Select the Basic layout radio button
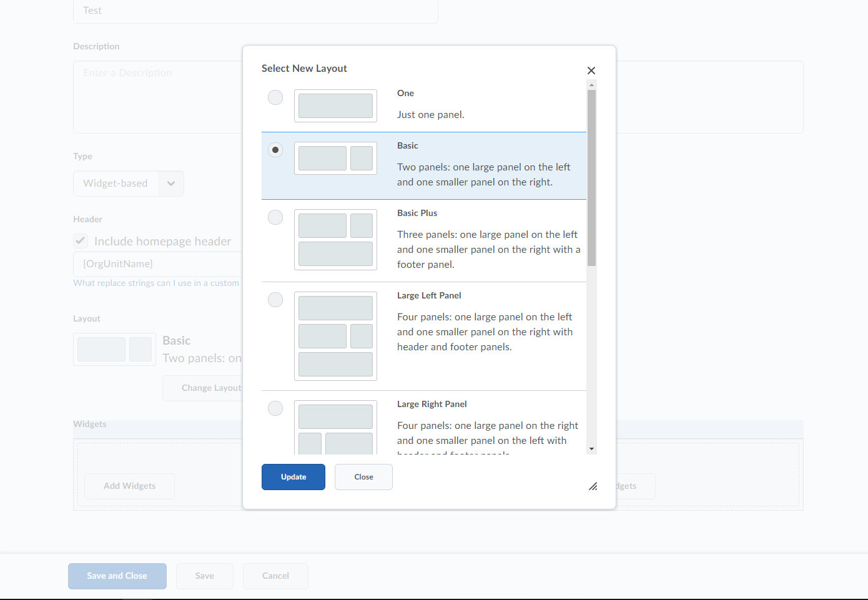 pyautogui.click(x=275, y=150)
